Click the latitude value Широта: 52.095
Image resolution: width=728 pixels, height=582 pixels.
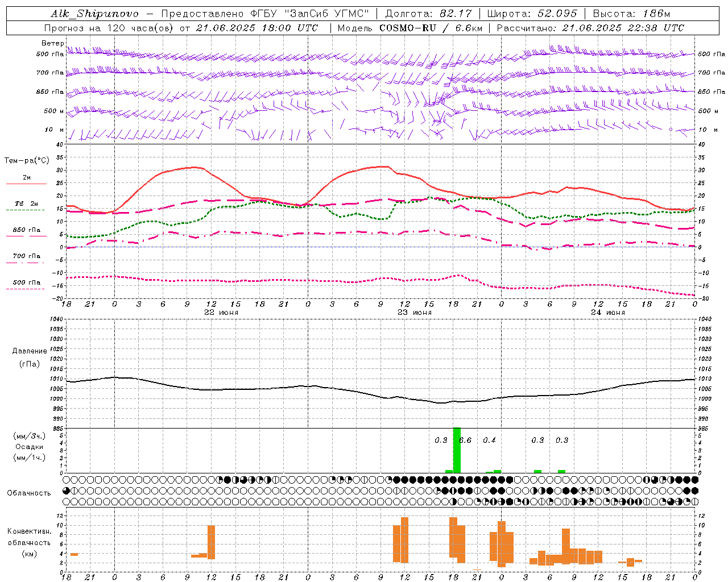pyautogui.click(x=532, y=14)
